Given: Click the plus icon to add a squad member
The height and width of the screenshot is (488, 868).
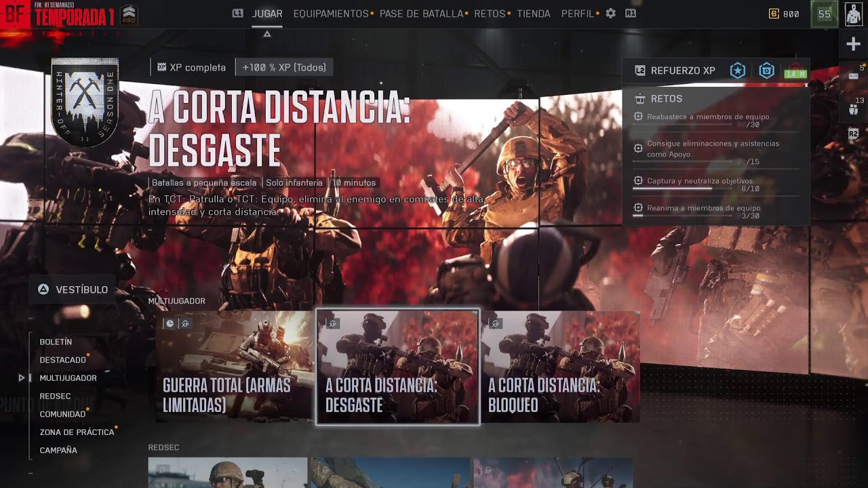Looking at the screenshot, I should click(853, 44).
